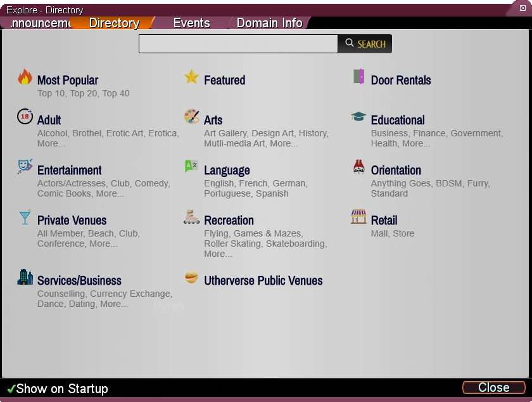Click the Top 10, Top 20, Top 40 subtext

tap(83, 93)
